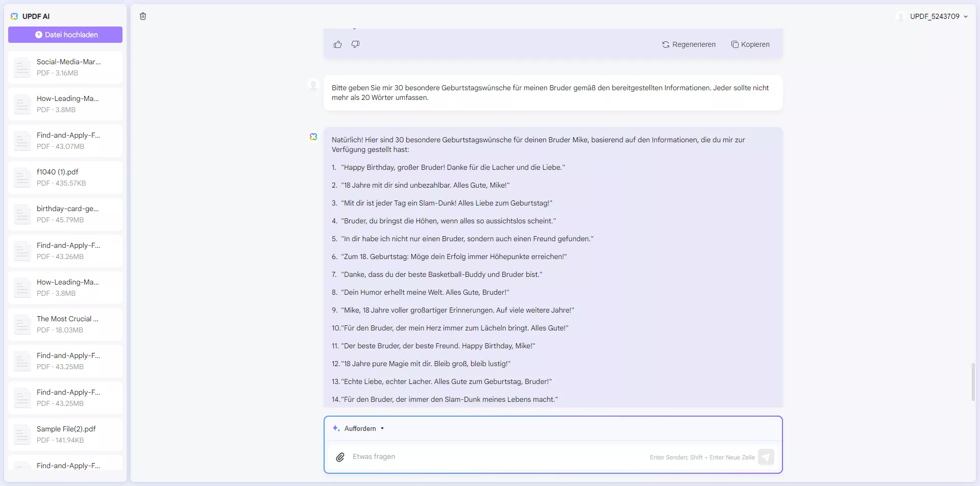The height and width of the screenshot is (486, 980).
Task: Open the Find-and-Apply-F... 43.26MB file
Action: click(65, 251)
